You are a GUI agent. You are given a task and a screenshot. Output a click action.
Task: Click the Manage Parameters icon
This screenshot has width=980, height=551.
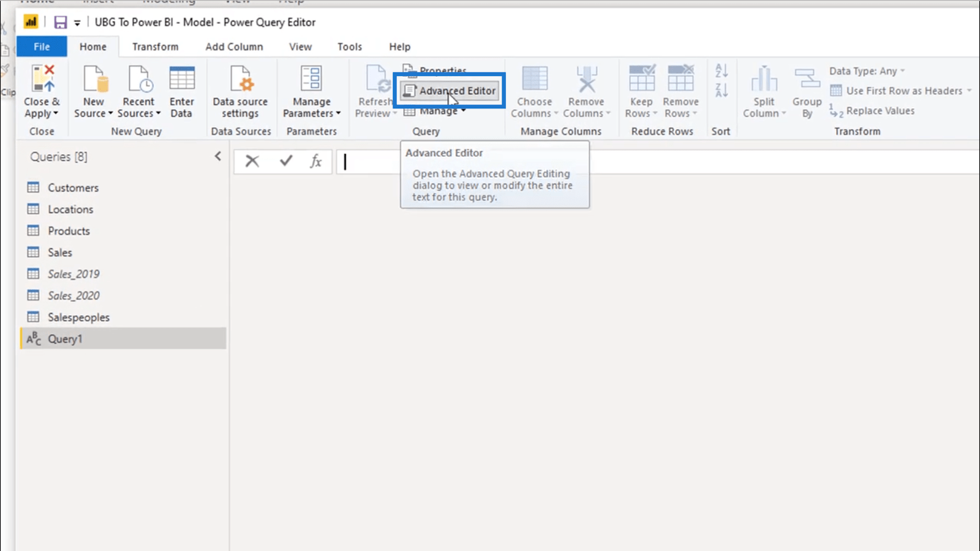[x=311, y=79]
